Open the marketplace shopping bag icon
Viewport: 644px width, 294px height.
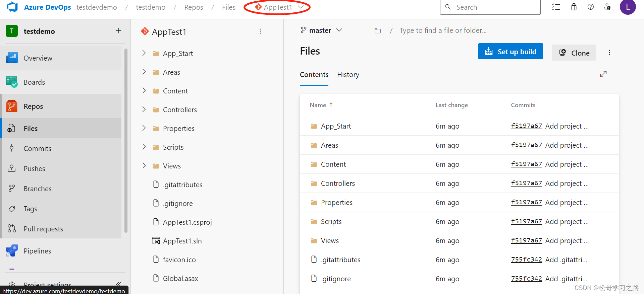(x=574, y=7)
